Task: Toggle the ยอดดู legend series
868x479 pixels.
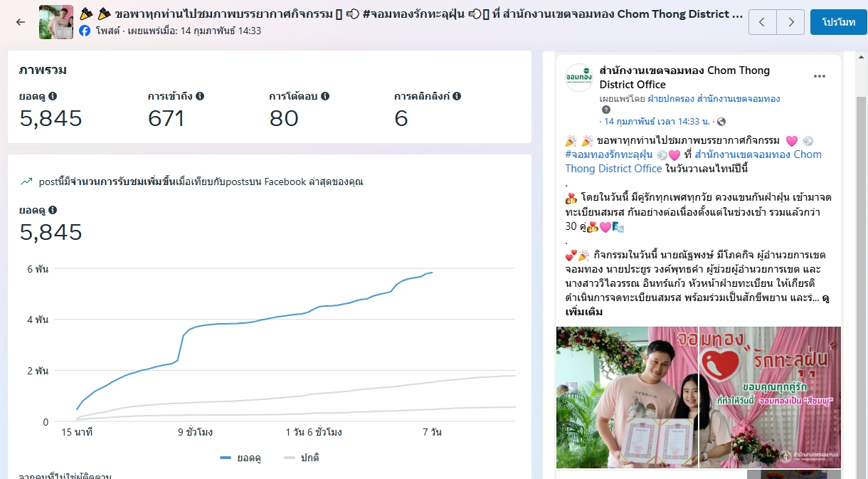Action: tap(240, 458)
